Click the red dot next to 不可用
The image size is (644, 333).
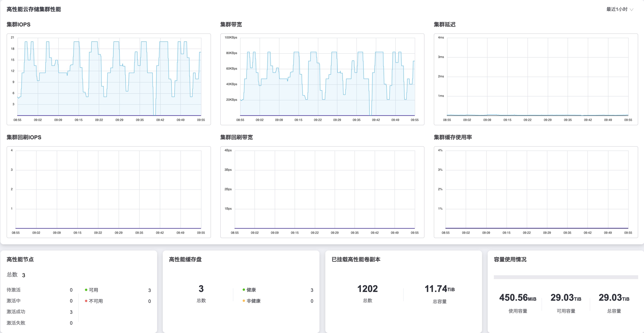point(86,301)
